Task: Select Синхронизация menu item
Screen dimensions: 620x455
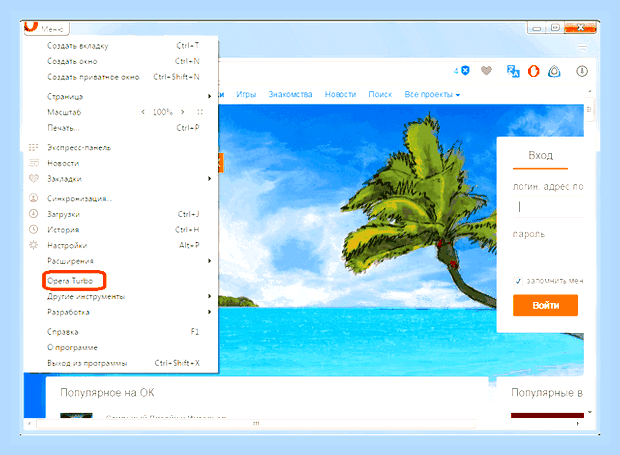Action: (x=121, y=198)
